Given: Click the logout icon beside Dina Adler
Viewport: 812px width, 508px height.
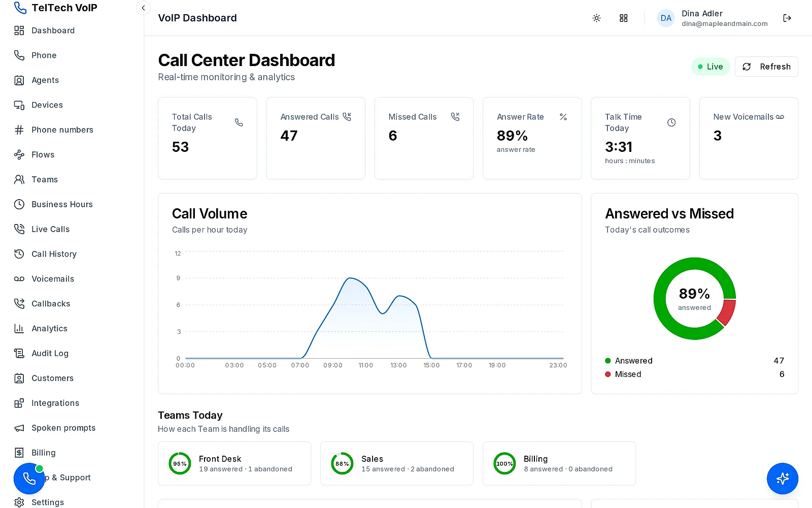Looking at the screenshot, I should pyautogui.click(x=787, y=18).
